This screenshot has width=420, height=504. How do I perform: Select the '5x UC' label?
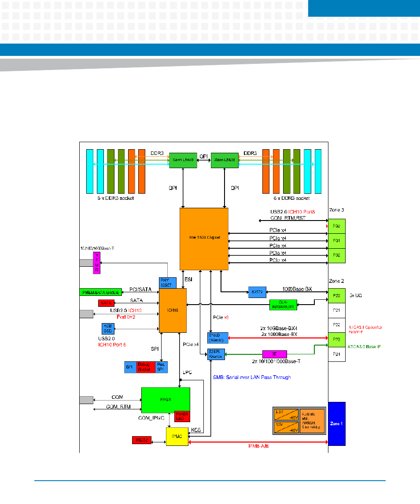point(356,295)
